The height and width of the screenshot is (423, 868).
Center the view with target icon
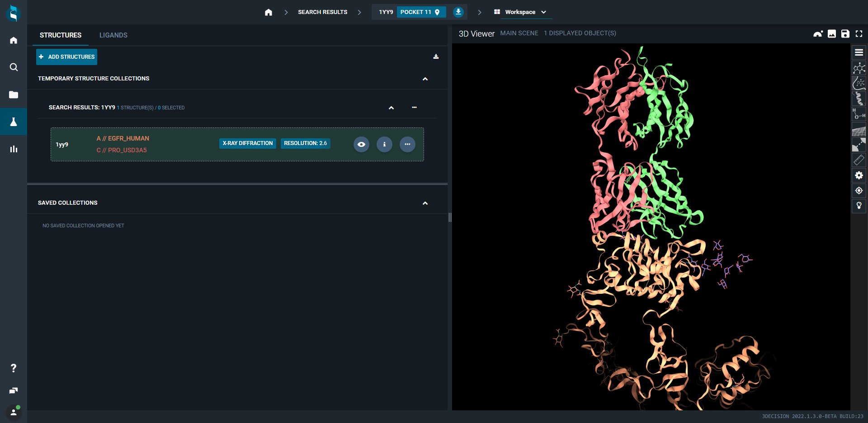tap(859, 191)
